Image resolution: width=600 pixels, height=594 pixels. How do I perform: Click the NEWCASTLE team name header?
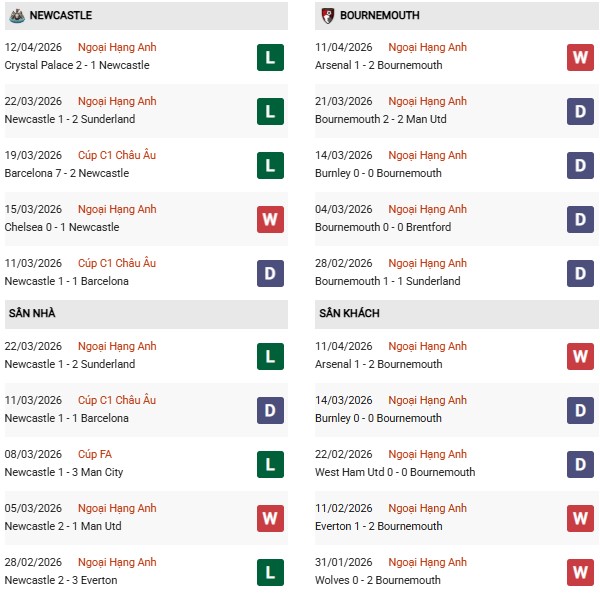pos(61,16)
